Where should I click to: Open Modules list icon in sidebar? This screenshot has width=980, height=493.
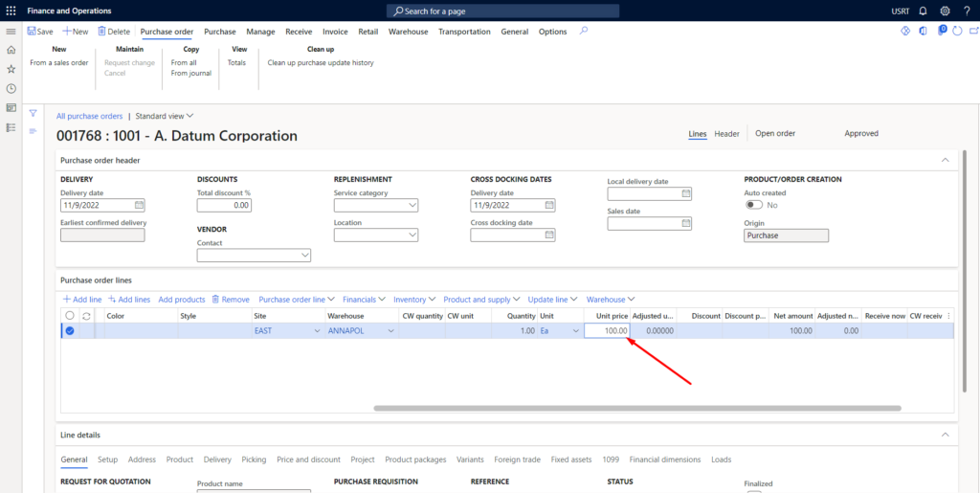[11, 127]
